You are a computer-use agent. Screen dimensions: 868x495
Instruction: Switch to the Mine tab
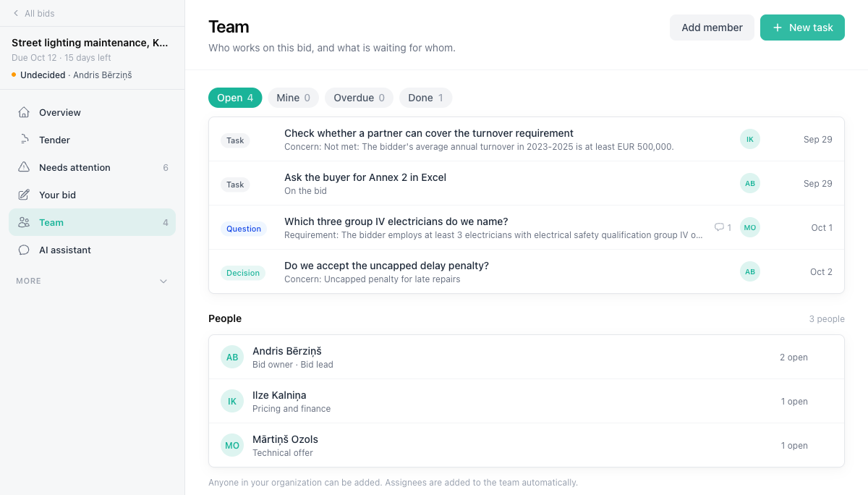point(294,98)
